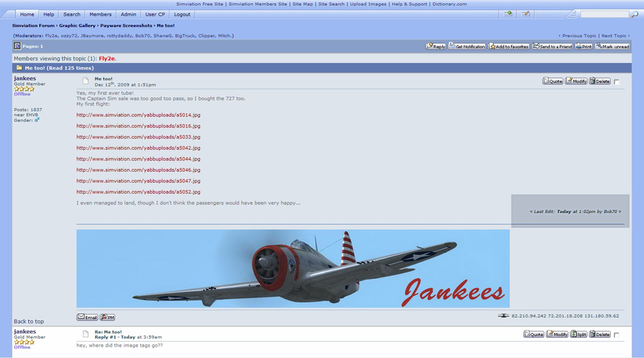Click Fly2e in members viewing topic

tap(107, 59)
